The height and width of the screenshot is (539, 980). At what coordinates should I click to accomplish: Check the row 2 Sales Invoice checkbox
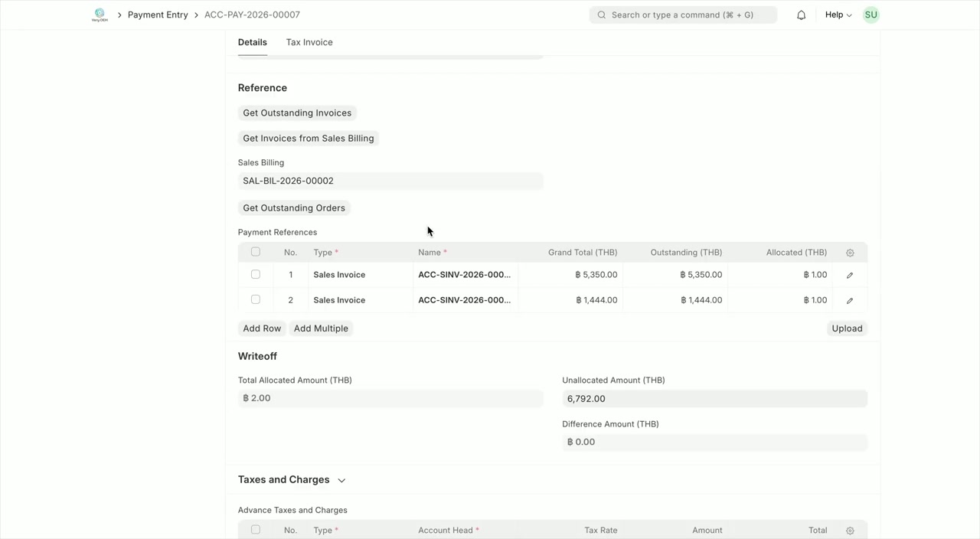[x=256, y=299]
